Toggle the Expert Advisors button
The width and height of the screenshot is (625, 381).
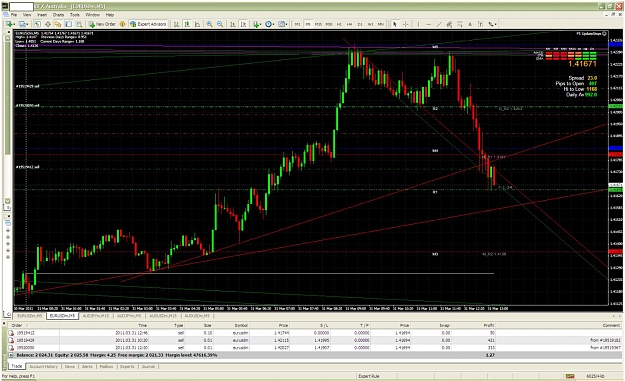point(148,24)
